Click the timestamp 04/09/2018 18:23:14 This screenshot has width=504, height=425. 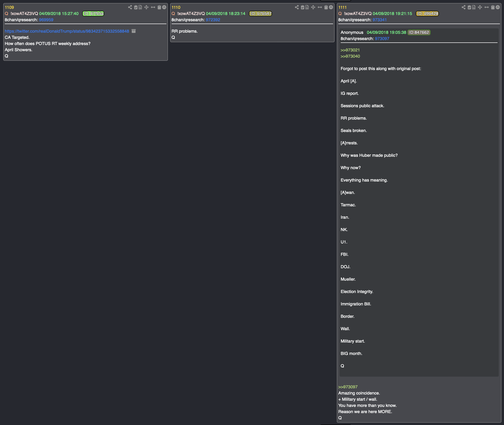coord(226,14)
